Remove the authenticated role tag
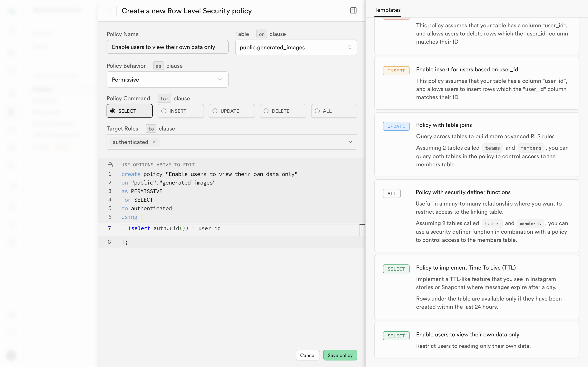Viewport: 588px width, 367px height. (x=154, y=142)
